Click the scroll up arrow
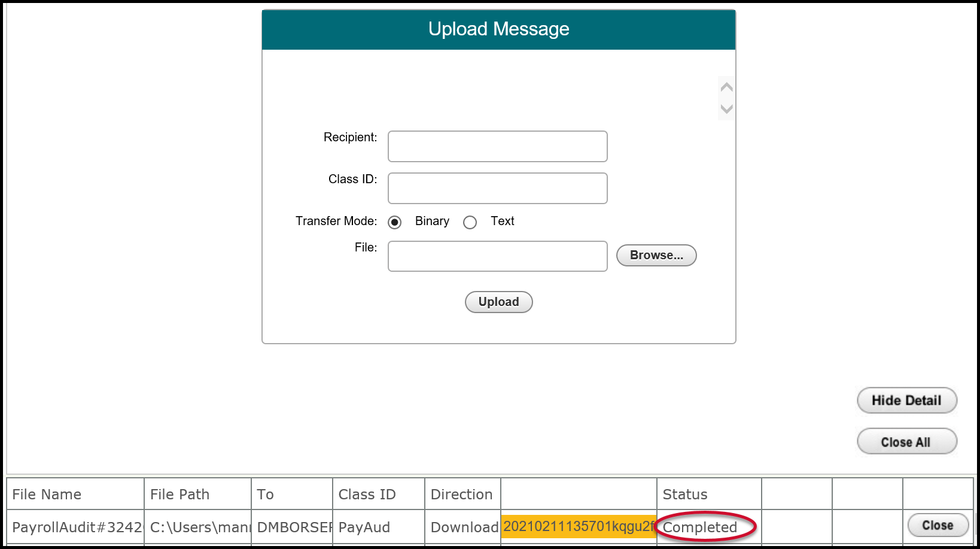The image size is (980, 549). tap(726, 87)
